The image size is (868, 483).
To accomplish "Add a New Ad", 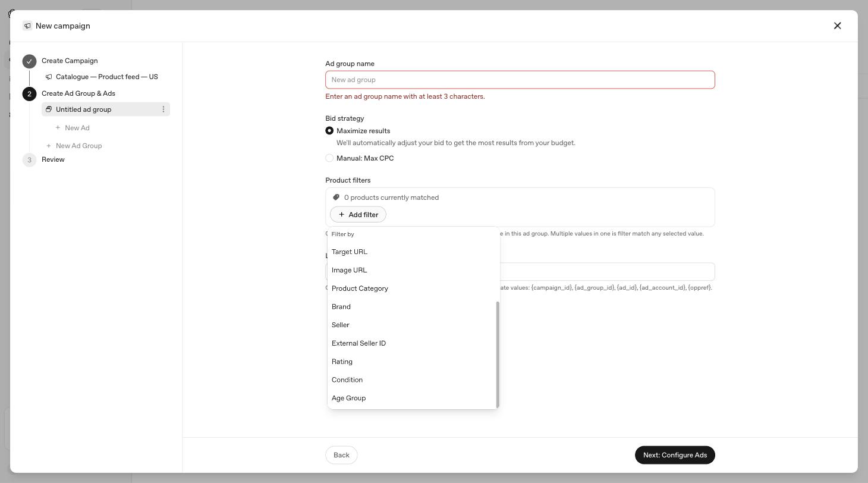I will point(77,128).
